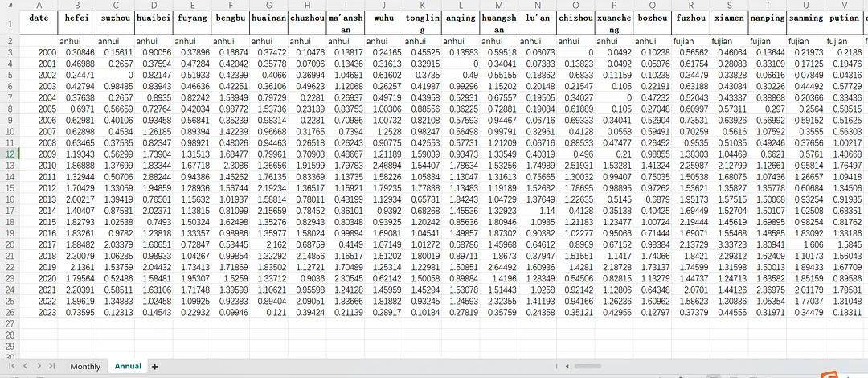Jump to the first sheet arrow
This screenshot has height=378, width=868.
click(10, 366)
